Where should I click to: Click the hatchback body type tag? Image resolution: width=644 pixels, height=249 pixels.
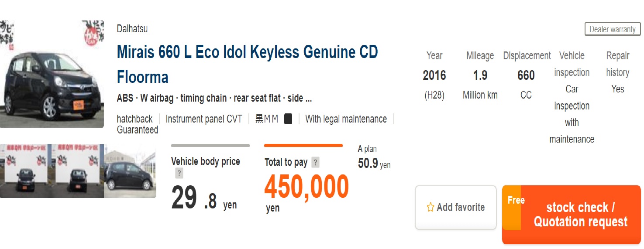[x=135, y=119]
